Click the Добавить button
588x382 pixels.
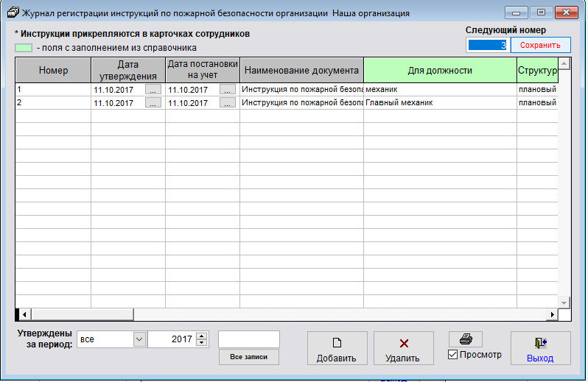coord(337,348)
